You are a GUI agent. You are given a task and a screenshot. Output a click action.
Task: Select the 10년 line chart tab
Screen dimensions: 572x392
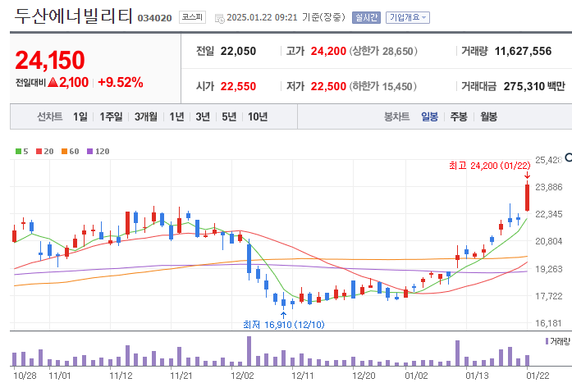click(258, 116)
